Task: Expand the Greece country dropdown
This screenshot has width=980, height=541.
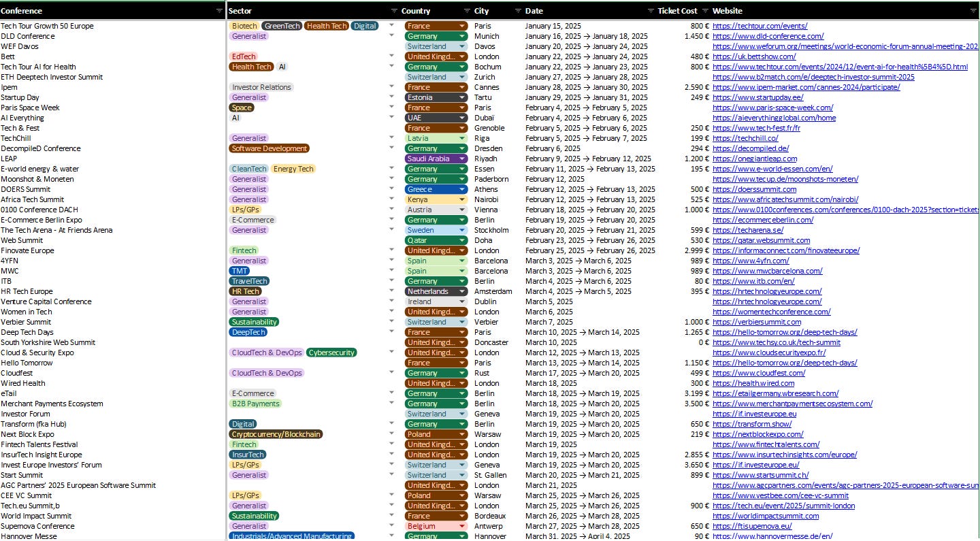Action: coord(462,189)
